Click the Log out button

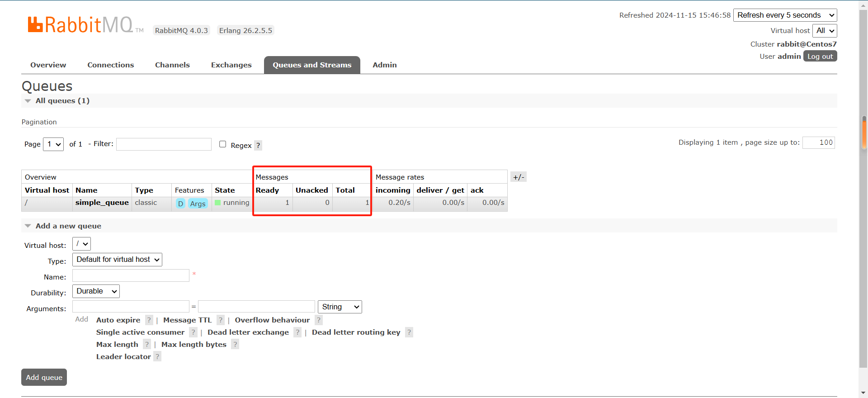[820, 56]
